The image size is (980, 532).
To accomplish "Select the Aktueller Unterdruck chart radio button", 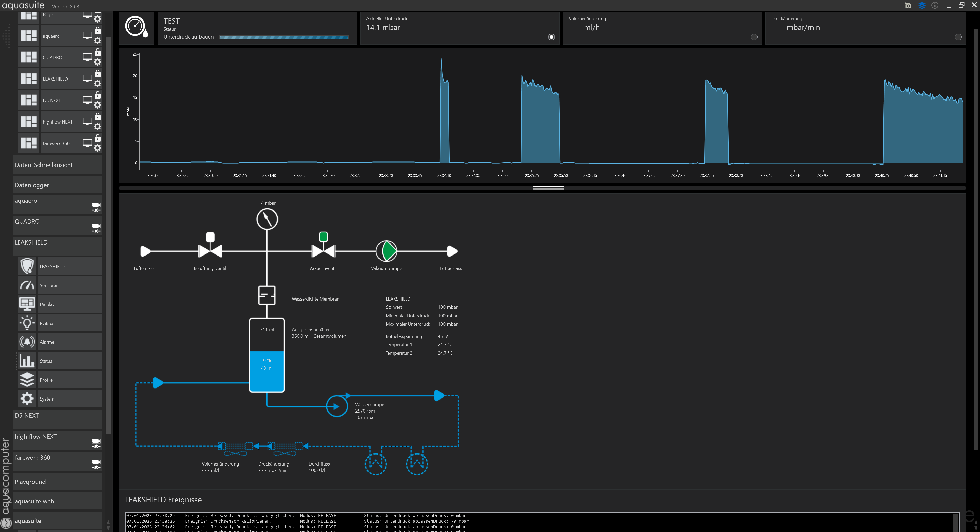I will click(x=551, y=37).
